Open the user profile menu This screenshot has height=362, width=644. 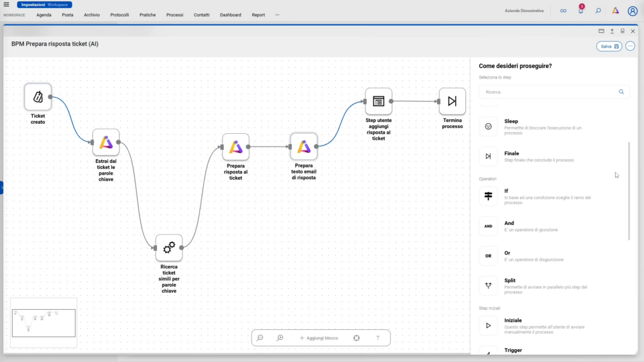633,11
